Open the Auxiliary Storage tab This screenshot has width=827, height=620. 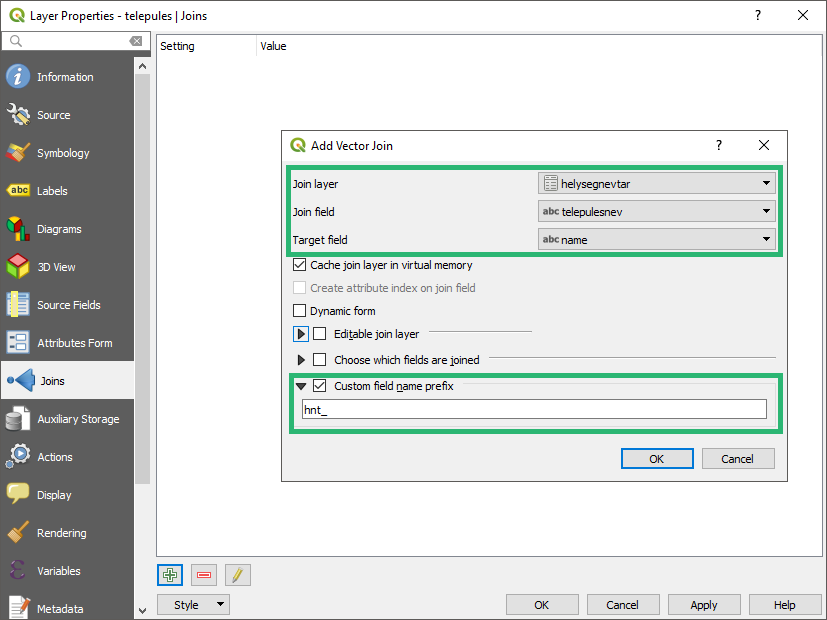(x=68, y=419)
